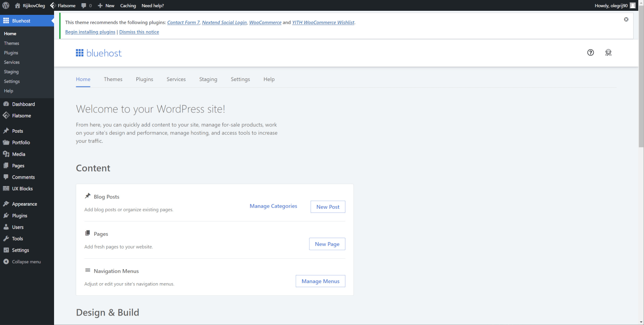Click the Manage Menus button
The width and height of the screenshot is (644, 325).
point(320,281)
